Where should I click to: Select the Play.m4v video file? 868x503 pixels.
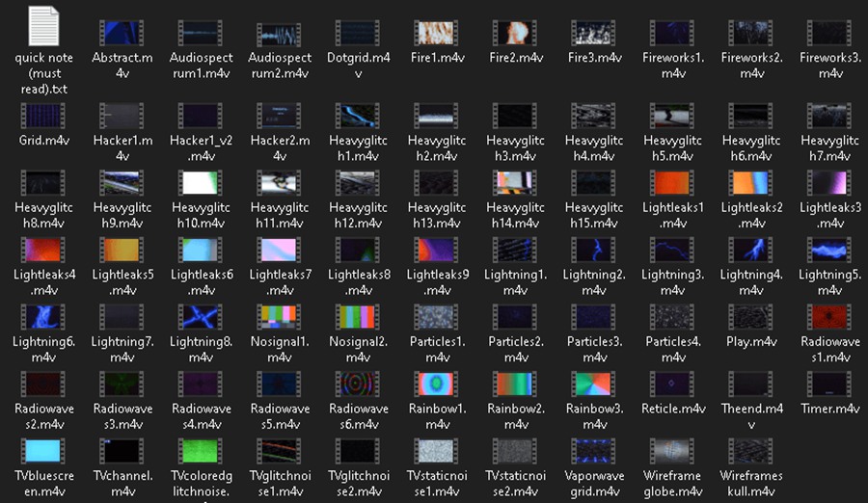(751, 317)
